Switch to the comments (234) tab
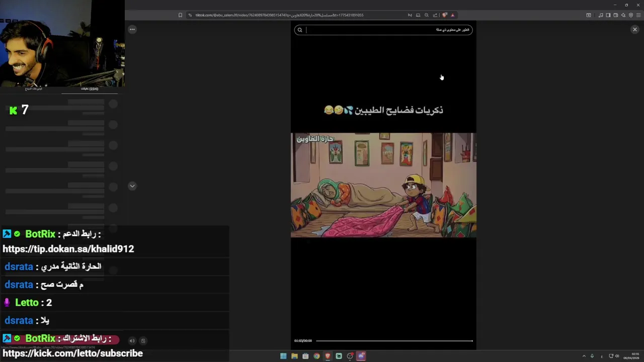The image size is (644, 362). click(x=90, y=89)
